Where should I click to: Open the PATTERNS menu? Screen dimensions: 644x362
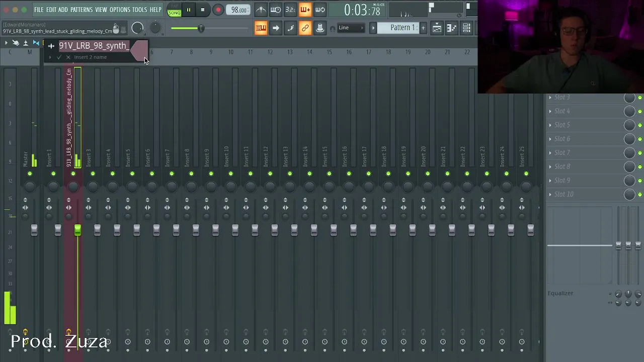point(82,10)
